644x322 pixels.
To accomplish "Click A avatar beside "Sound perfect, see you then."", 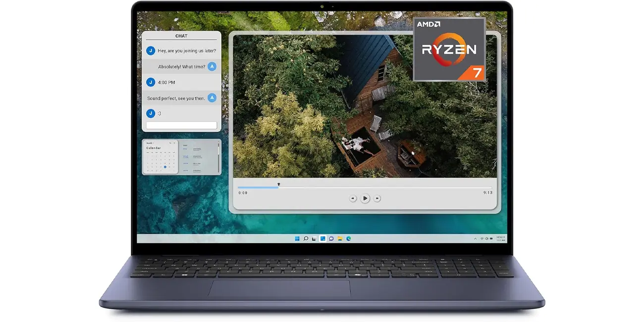I will pyautogui.click(x=212, y=98).
